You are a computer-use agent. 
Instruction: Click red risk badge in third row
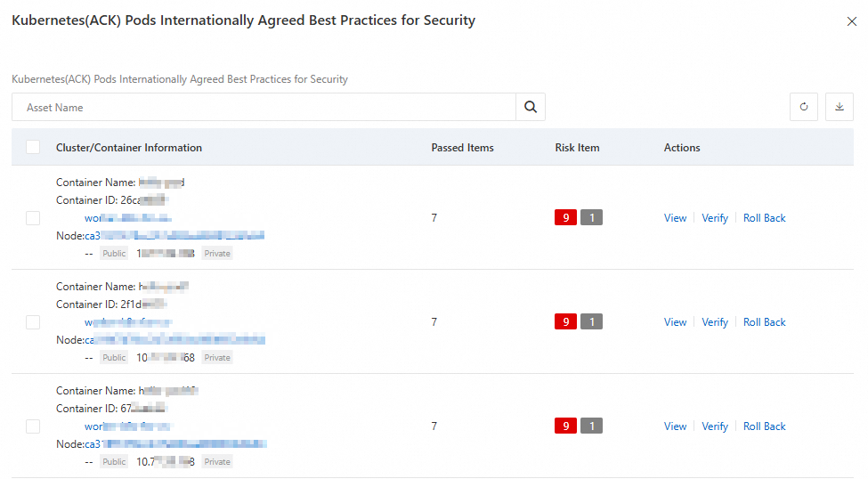565,426
